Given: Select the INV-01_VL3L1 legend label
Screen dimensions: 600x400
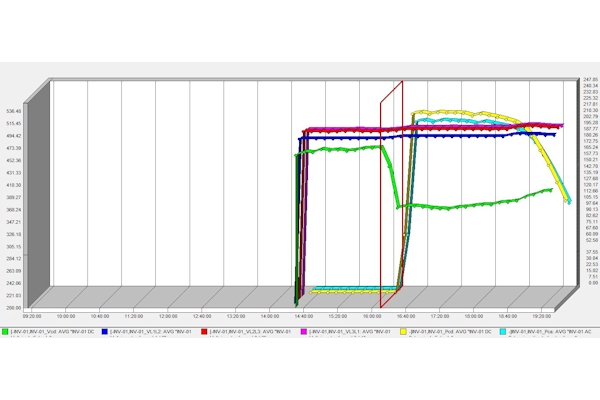Looking at the screenshot, I should 348,329.
